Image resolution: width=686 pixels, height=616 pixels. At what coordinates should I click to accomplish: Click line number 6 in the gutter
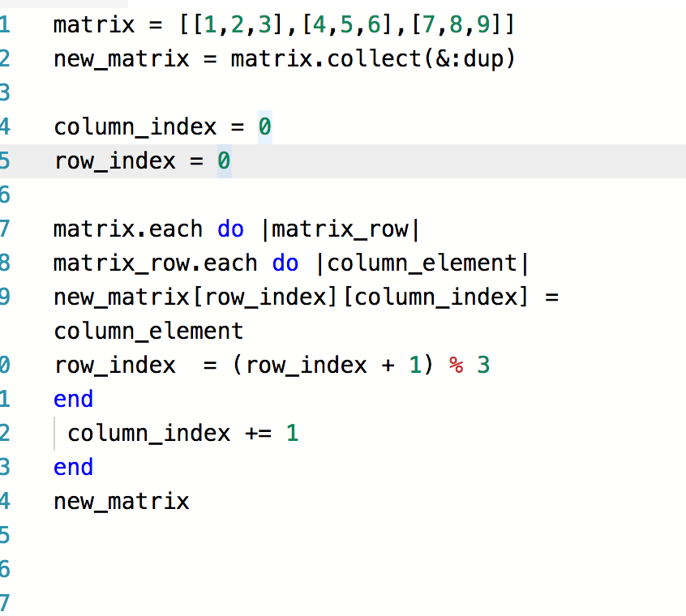click(5, 195)
